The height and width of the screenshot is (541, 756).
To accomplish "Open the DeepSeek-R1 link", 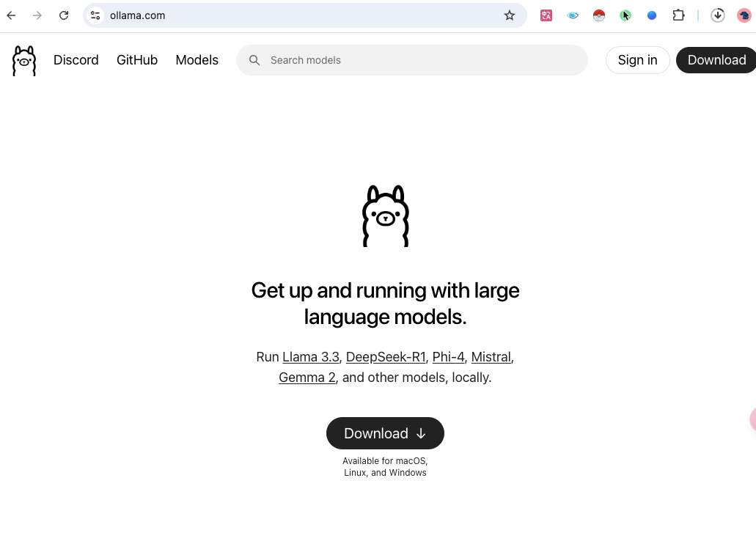I will (x=386, y=357).
